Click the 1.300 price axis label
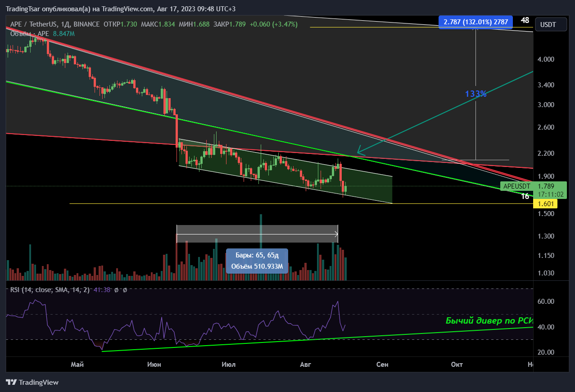 coord(546,236)
